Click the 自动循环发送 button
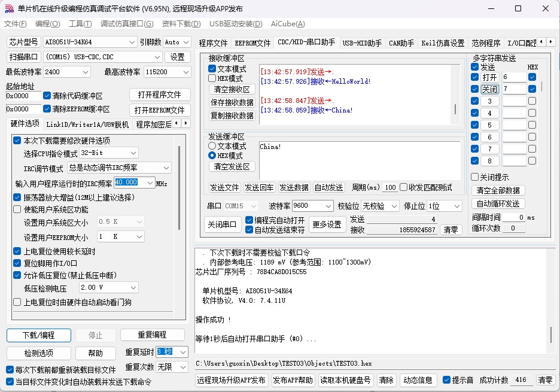Screen dimensions: 560x392 tap(498, 203)
